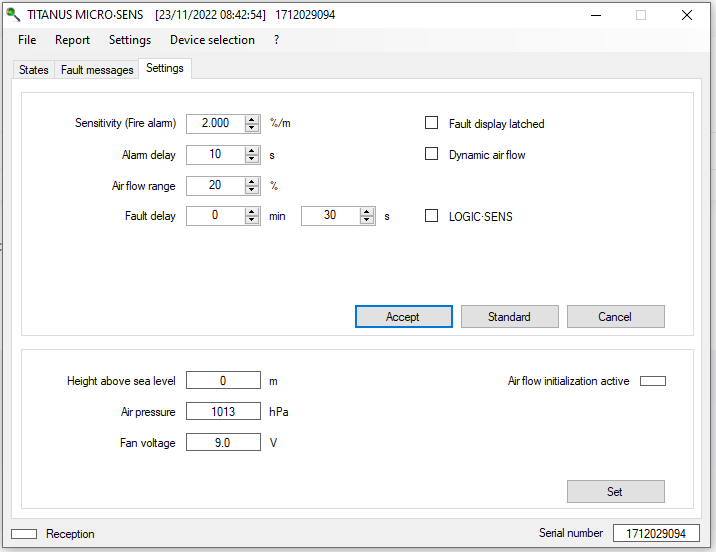Click the Set button
The height and width of the screenshot is (552, 716).
(x=616, y=491)
